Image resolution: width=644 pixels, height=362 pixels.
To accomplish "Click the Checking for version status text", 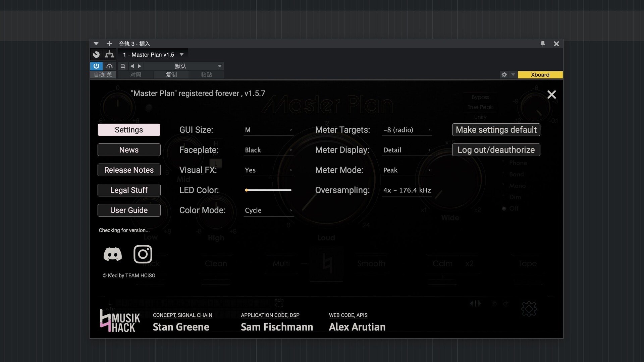I will (124, 230).
